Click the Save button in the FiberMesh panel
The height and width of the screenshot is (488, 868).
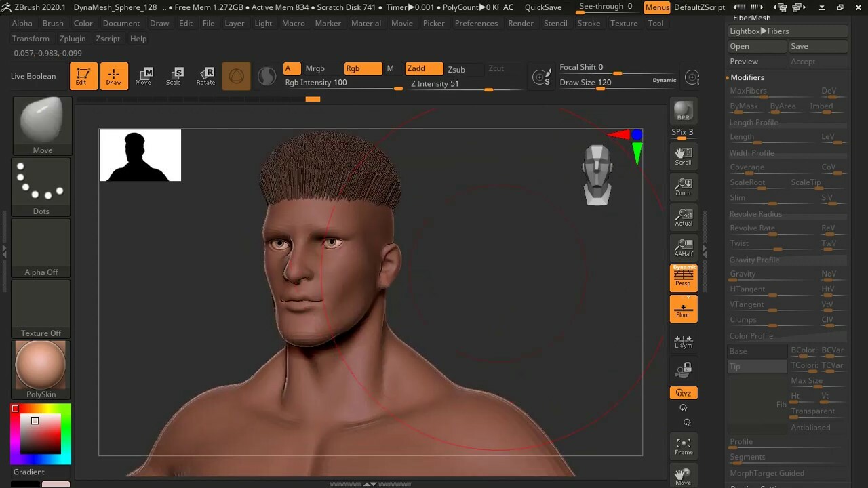[817, 46]
